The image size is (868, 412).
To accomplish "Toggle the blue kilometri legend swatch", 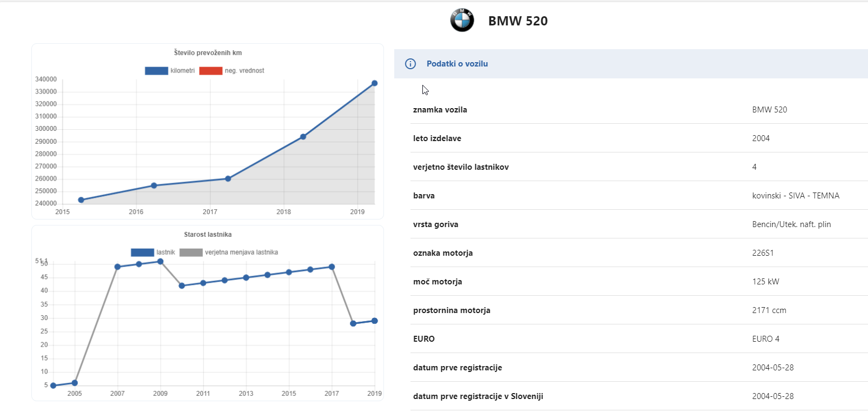I will pyautogui.click(x=156, y=71).
